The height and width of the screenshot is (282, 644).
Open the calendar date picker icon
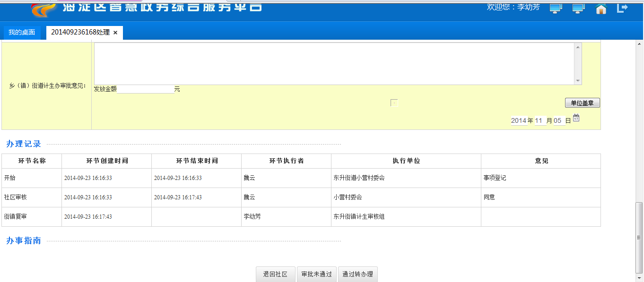pos(576,118)
